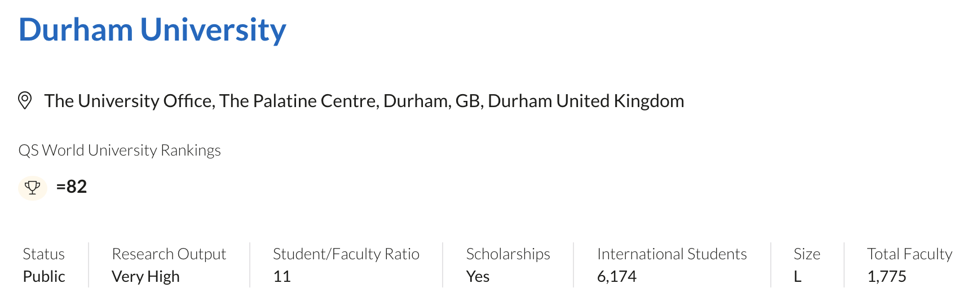The height and width of the screenshot is (301, 980).
Task: Click the Status label
Action: click(x=43, y=254)
